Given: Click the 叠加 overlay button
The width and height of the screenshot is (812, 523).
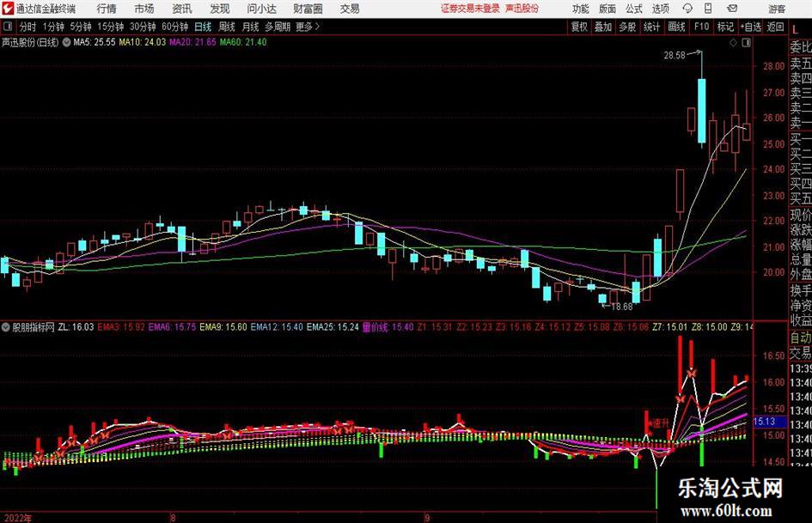Looking at the screenshot, I should point(603,27).
